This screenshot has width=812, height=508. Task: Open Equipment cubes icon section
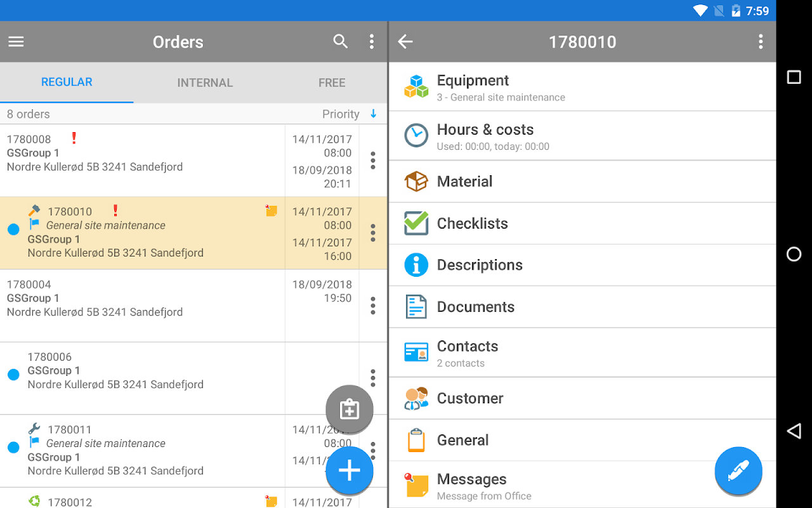pos(416,86)
